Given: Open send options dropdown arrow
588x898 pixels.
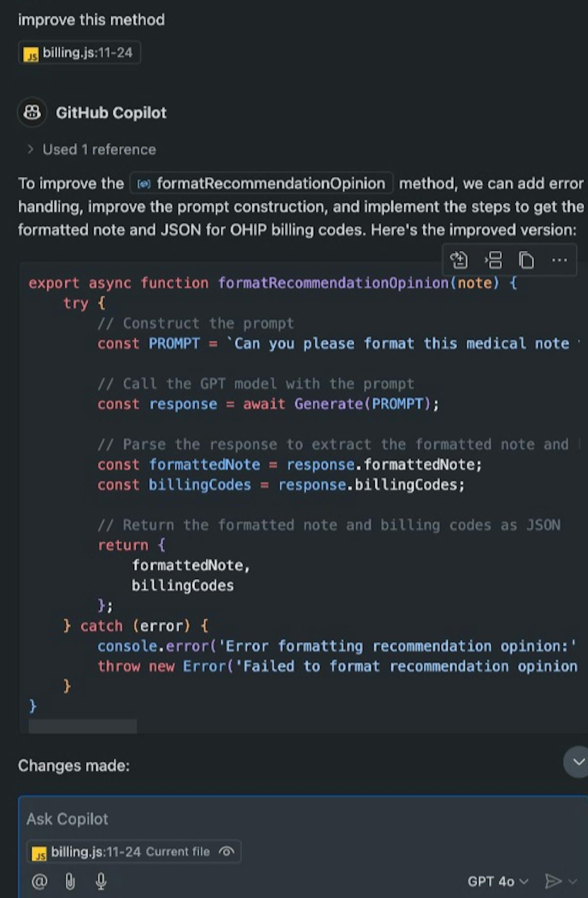Looking at the screenshot, I should pyautogui.click(x=573, y=881).
